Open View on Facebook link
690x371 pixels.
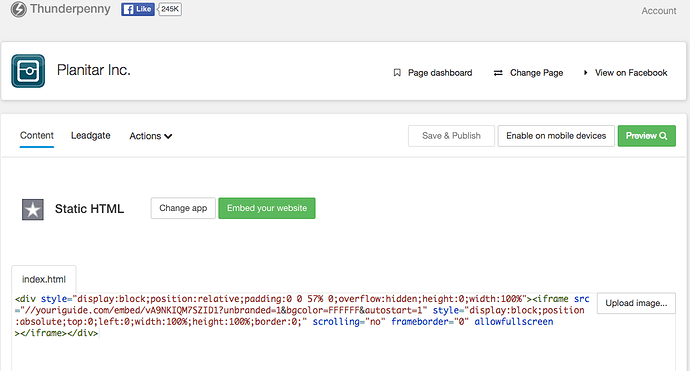631,73
